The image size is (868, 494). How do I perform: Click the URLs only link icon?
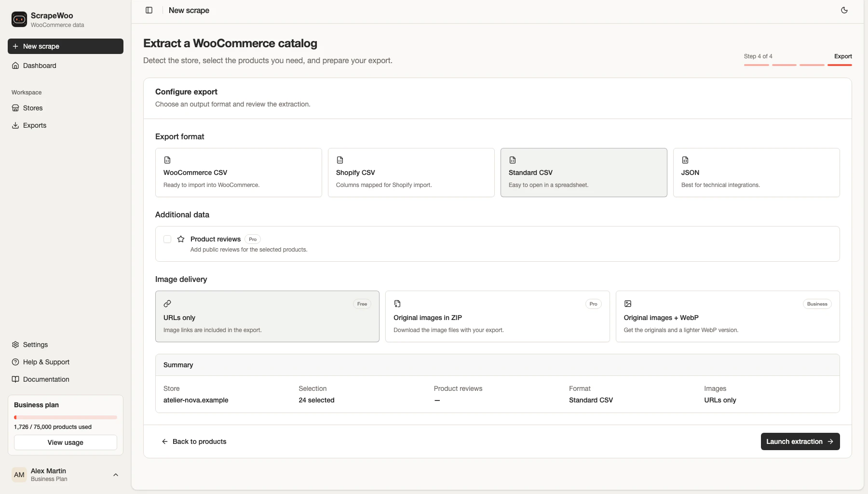[167, 304]
